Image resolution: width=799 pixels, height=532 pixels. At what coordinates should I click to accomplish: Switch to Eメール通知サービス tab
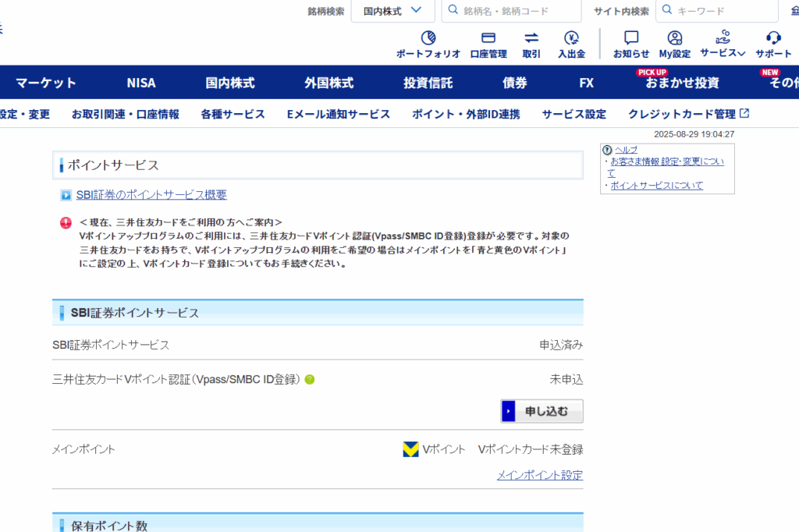click(x=339, y=114)
